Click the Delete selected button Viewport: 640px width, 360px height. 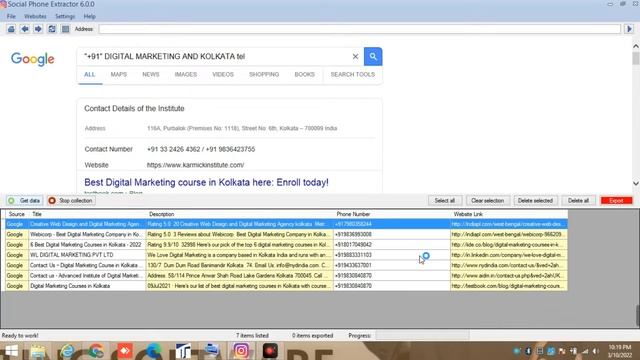pos(535,200)
